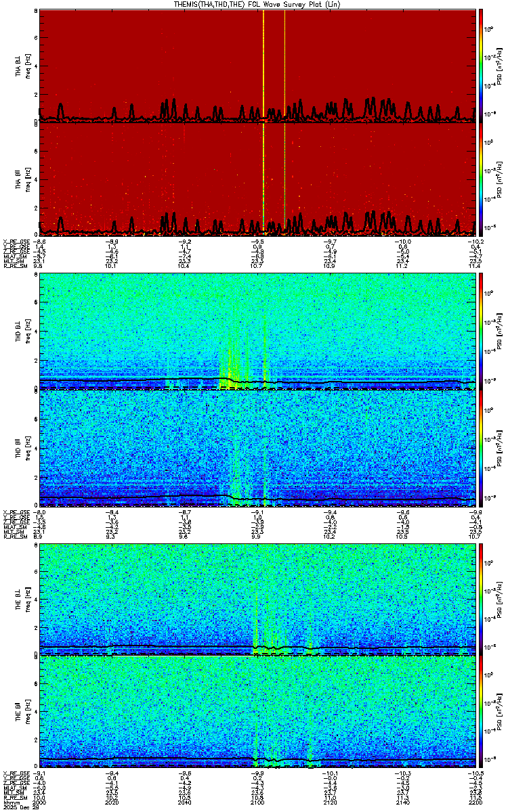Click the yellow vertical stripe in THA B-perpendicular panel
508x812 pixels.
(x=263, y=66)
